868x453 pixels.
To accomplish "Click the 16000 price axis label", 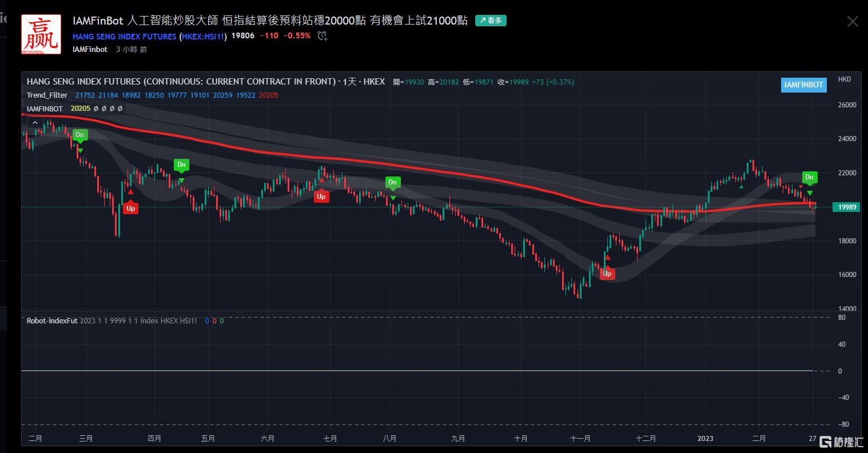I will (847, 275).
